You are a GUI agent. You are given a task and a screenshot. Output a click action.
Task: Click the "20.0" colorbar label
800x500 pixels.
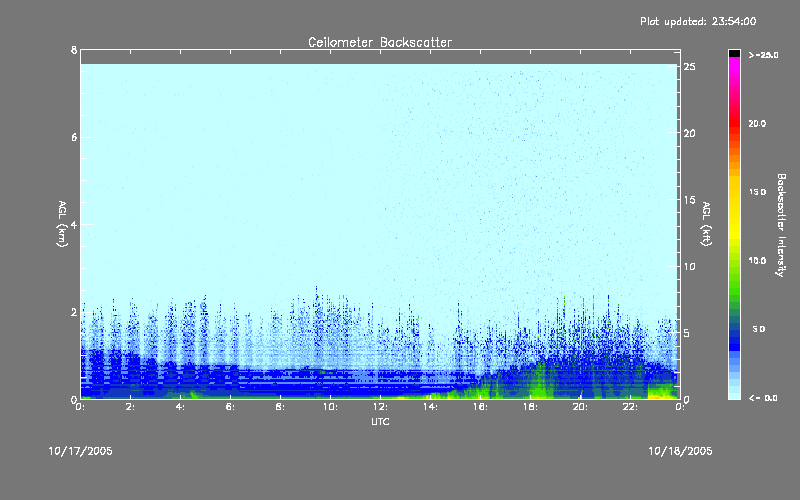[757, 123]
